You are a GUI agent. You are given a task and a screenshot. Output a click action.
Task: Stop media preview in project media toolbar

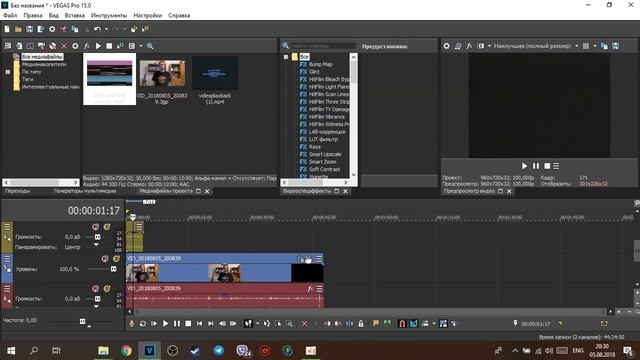[x=109, y=46]
